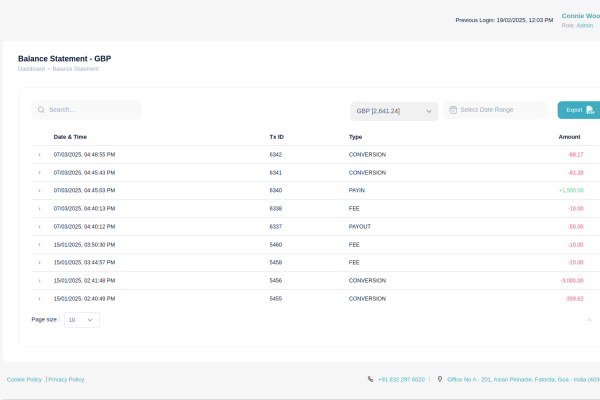Click the footer phone number link

click(402, 380)
